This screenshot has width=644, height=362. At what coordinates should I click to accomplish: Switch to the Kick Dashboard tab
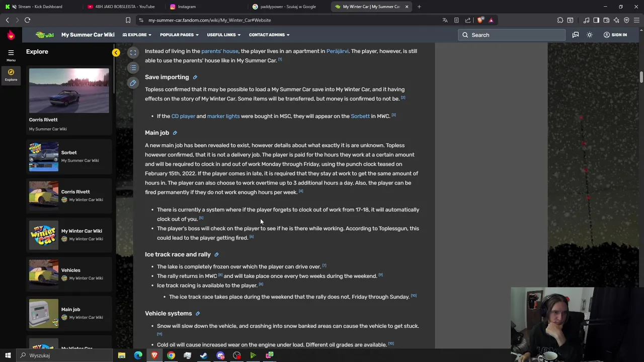coord(40,7)
